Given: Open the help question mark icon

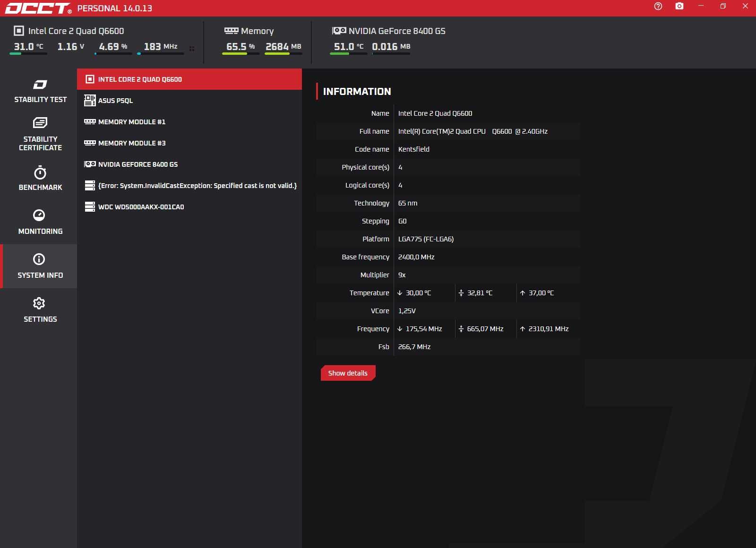Looking at the screenshot, I should coord(658,6).
